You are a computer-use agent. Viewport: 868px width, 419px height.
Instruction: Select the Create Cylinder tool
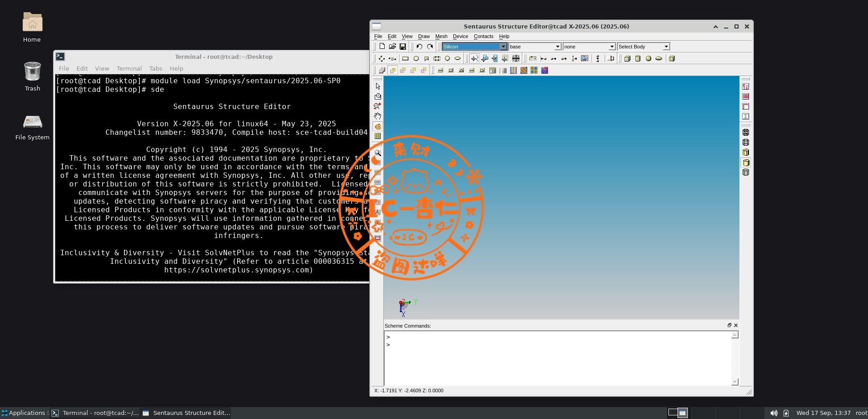(x=638, y=58)
